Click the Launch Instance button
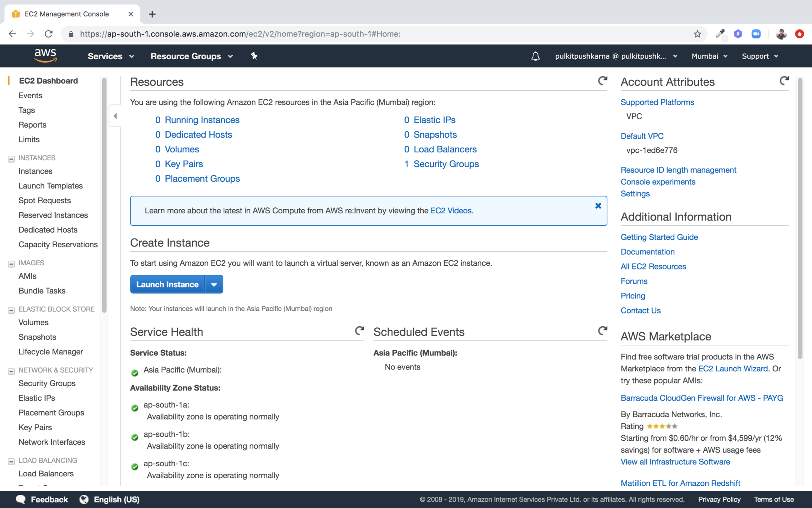Image resolution: width=812 pixels, height=508 pixels. pos(167,284)
